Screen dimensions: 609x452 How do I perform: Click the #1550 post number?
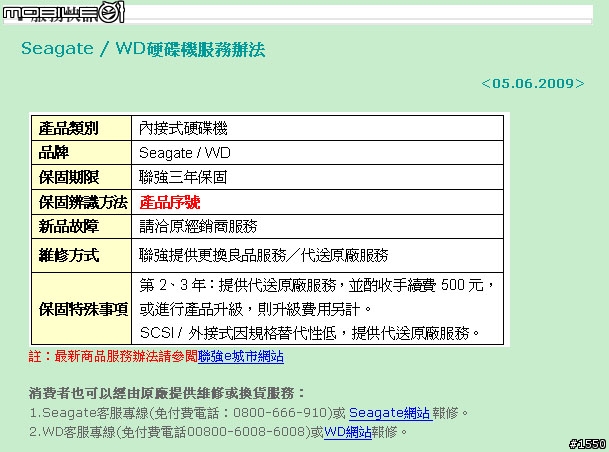(x=588, y=444)
